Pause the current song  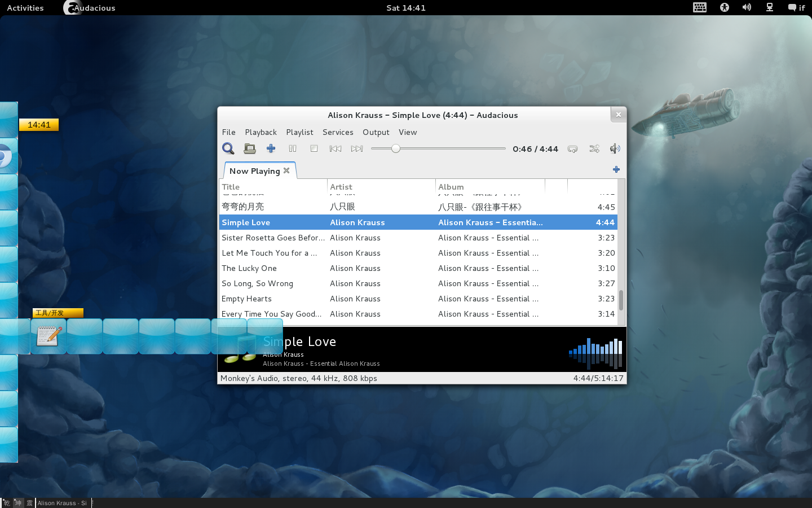pyautogui.click(x=293, y=148)
